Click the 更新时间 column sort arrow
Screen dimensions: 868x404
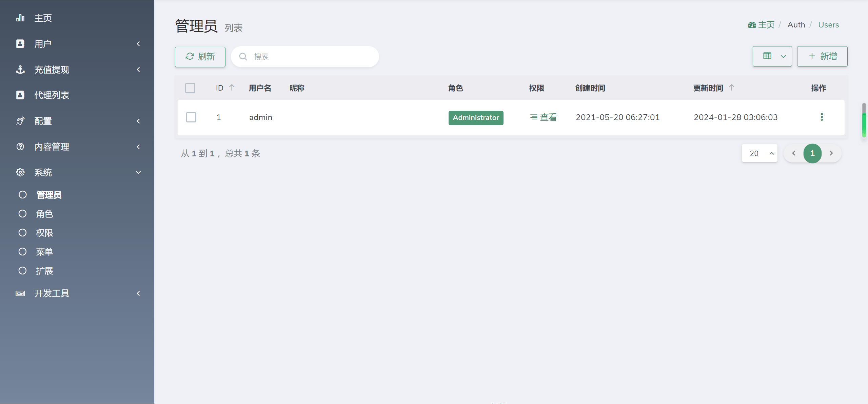click(732, 88)
